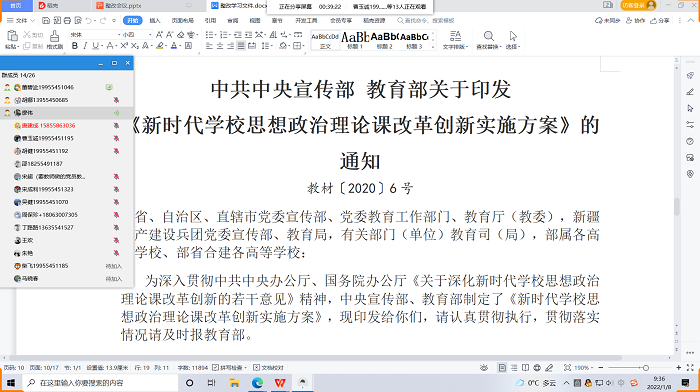700x392 pixels.
Task: Open the Select tool dropdown
Action: (513, 46)
